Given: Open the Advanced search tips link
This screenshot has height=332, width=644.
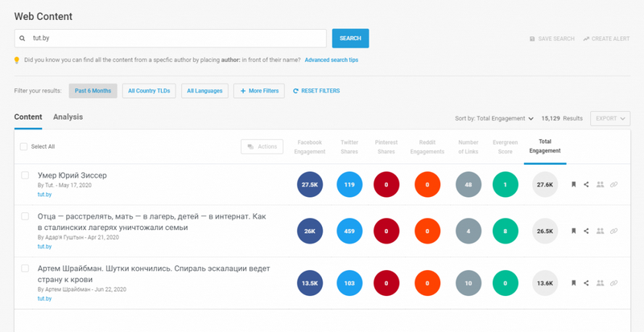Looking at the screenshot, I should [332, 60].
